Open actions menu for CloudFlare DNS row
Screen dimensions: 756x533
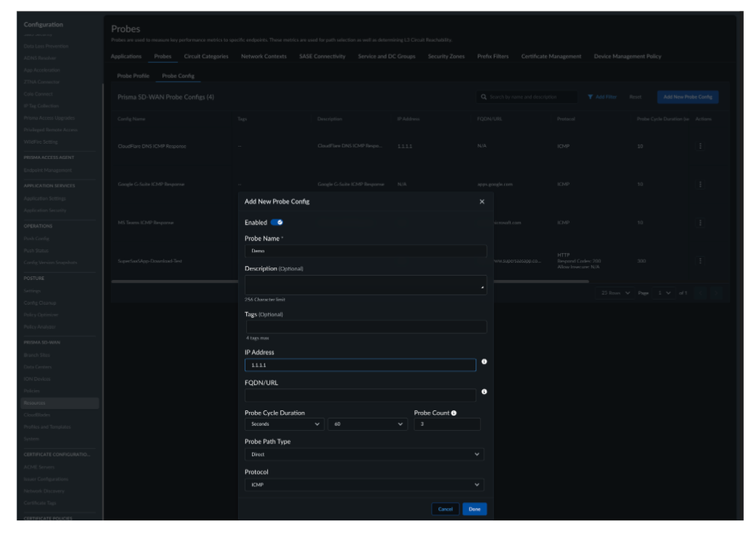(700, 146)
